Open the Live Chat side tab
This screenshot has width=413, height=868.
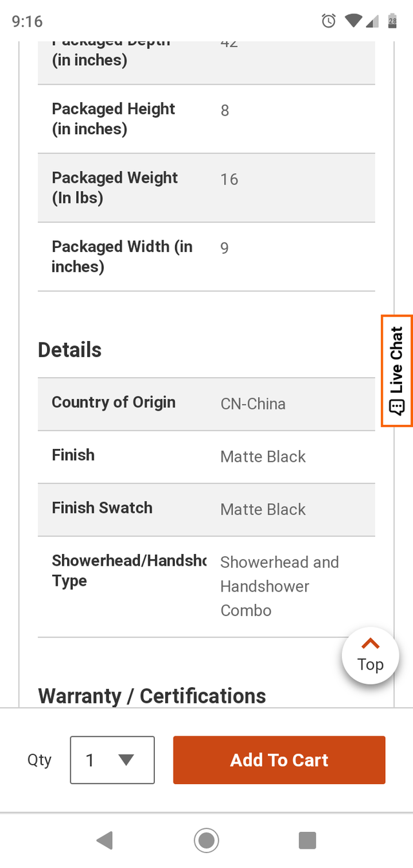coord(397,370)
